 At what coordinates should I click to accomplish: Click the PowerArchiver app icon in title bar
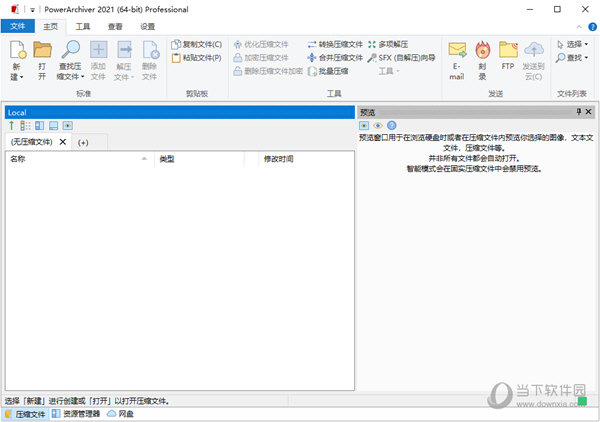tap(15, 9)
